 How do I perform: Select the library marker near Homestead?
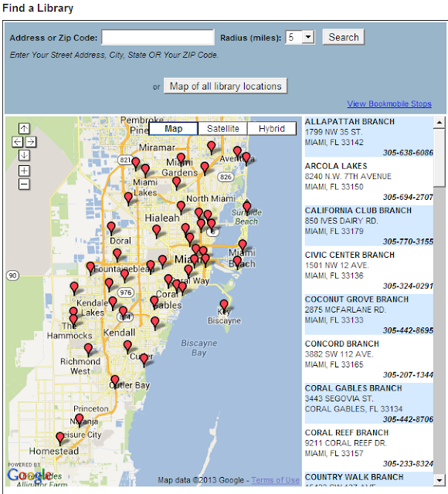tap(60, 438)
